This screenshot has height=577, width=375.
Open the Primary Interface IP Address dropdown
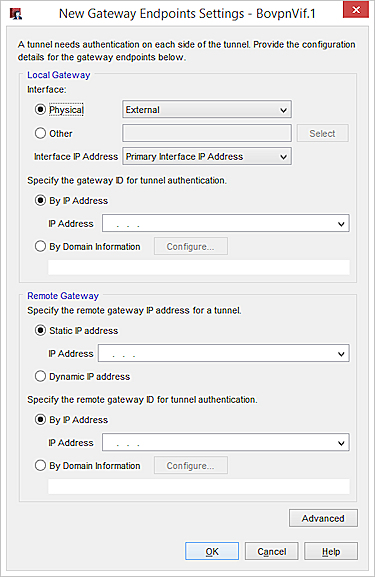[207, 157]
